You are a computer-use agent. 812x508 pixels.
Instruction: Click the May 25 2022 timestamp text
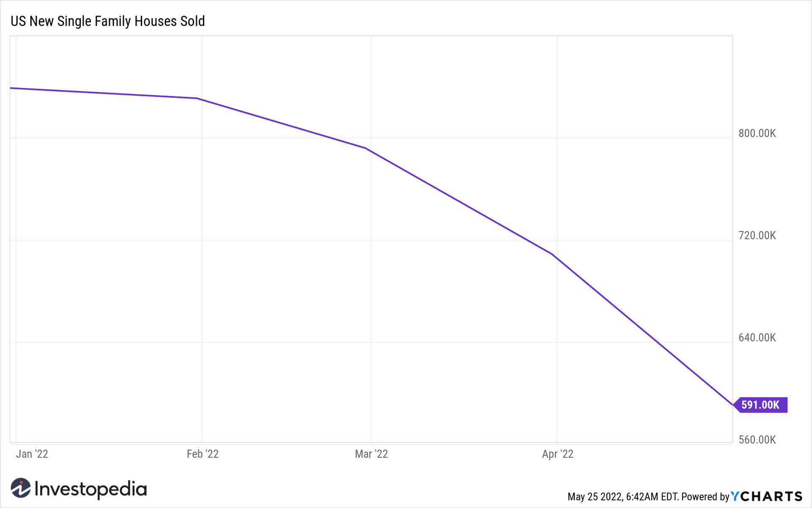(623, 497)
